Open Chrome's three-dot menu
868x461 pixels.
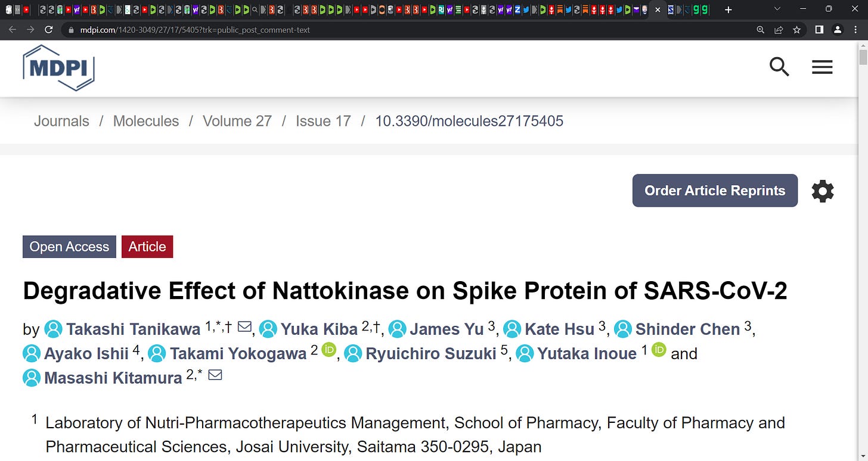(x=856, y=30)
